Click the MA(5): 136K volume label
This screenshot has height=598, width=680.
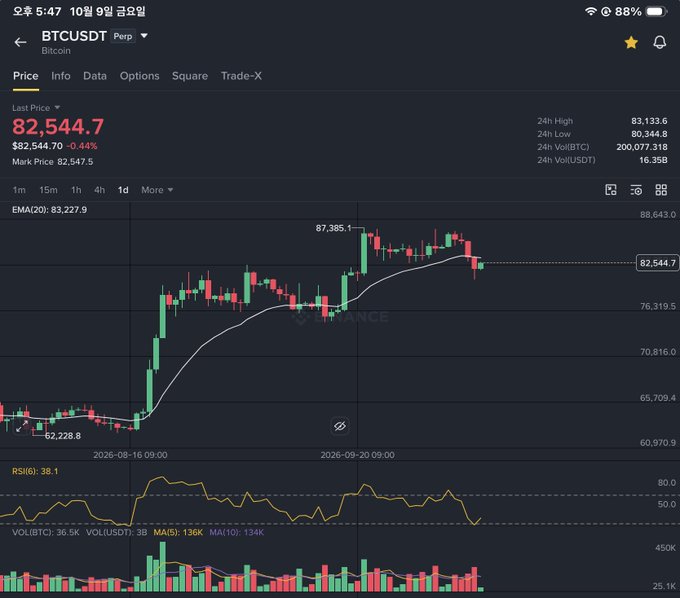click(178, 532)
